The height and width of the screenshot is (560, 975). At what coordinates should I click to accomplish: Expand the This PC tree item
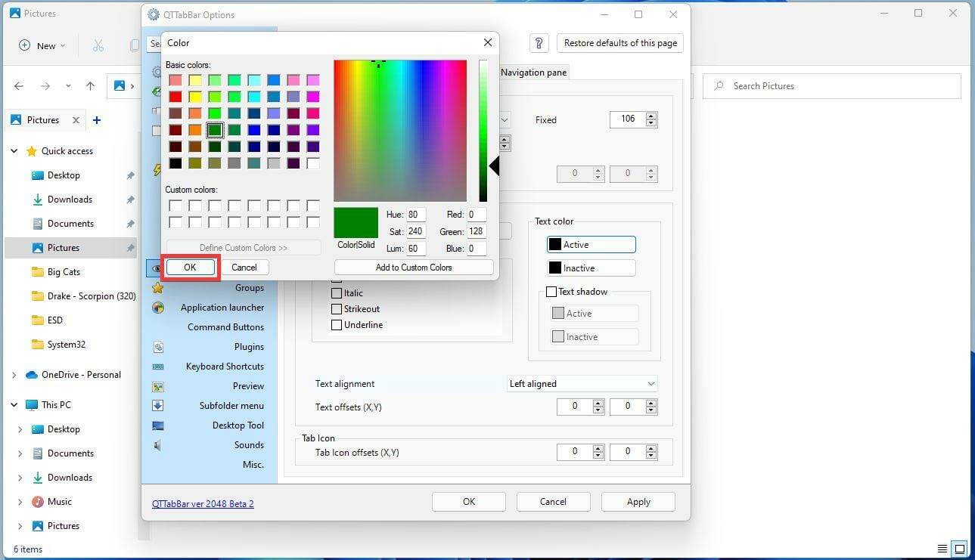click(13, 404)
